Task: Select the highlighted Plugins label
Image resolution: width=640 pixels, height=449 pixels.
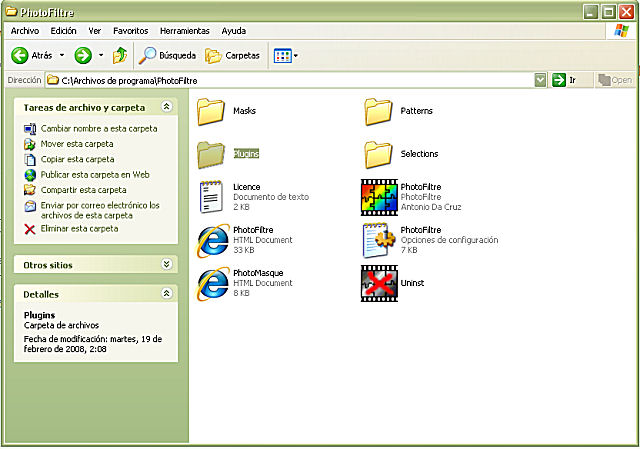Action: (x=246, y=154)
